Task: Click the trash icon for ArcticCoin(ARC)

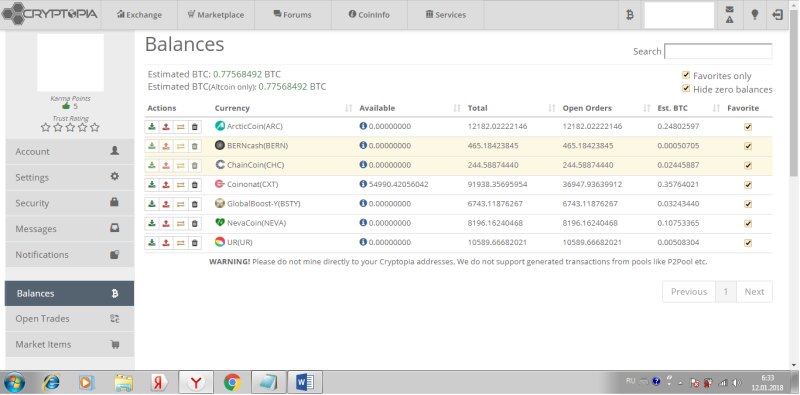Action: 194,127
